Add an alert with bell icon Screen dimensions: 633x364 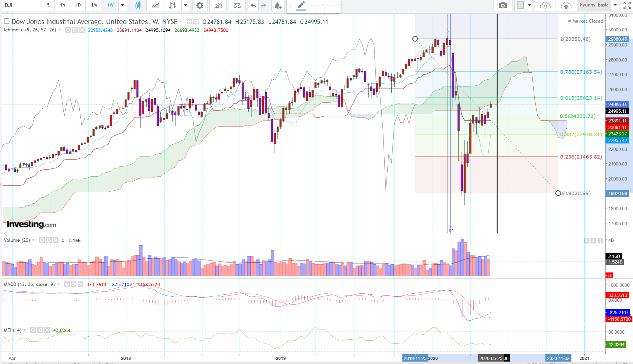coord(278,5)
